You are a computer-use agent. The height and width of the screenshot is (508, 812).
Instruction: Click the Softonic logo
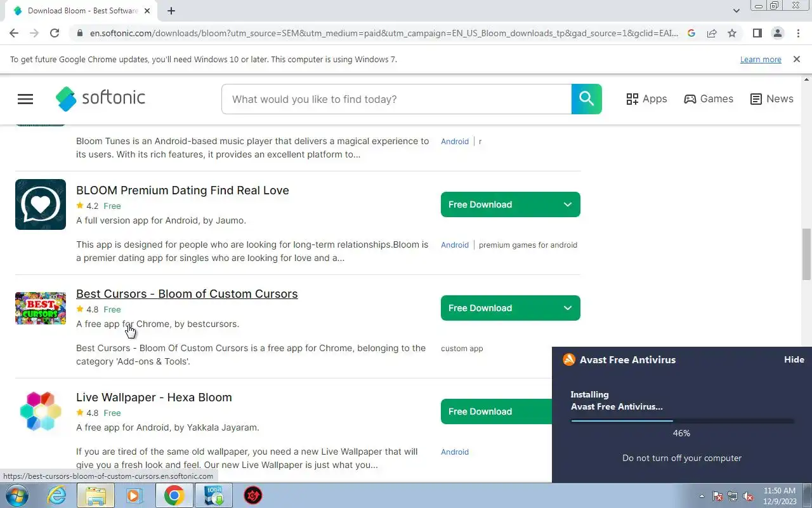tap(100, 98)
